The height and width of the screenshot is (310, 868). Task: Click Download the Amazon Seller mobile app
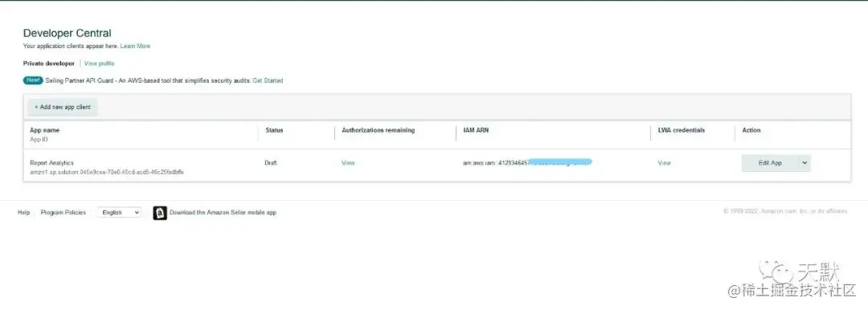click(223, 213)
